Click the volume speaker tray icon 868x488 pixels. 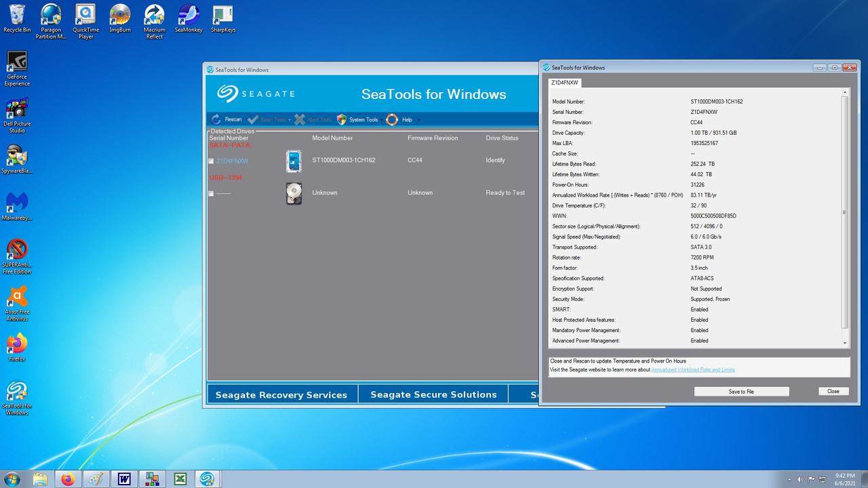pos(800,479)
